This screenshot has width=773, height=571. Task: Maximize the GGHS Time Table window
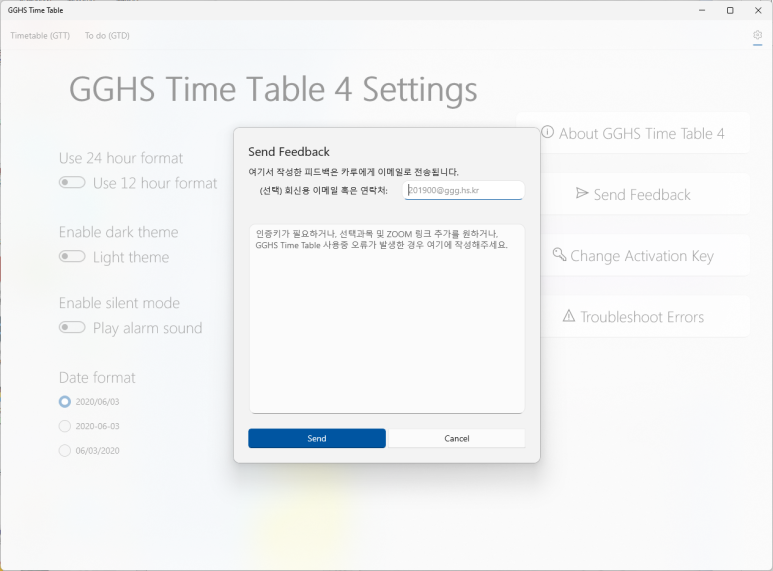[x=730, y=10]
